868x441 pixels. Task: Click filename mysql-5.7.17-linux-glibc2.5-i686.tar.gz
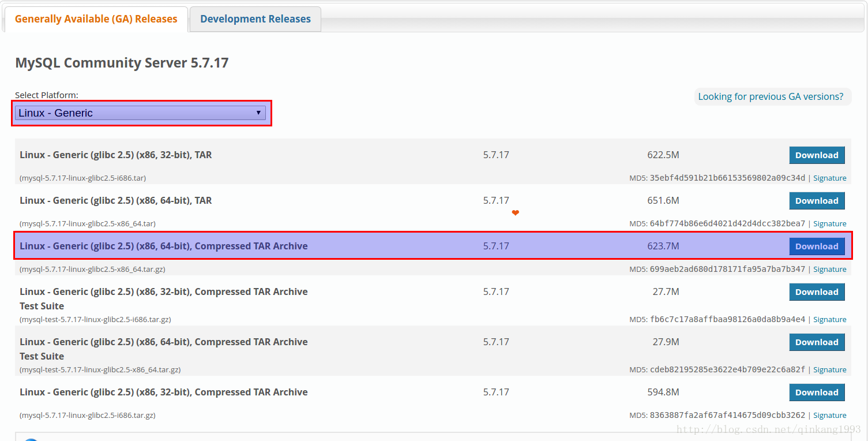pos(88,416)
